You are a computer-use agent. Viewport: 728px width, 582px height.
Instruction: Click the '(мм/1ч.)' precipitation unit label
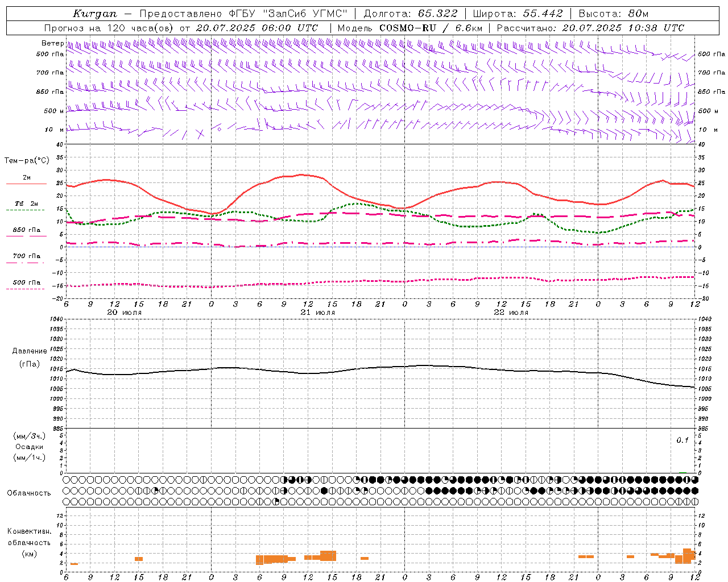coord(30,458)
